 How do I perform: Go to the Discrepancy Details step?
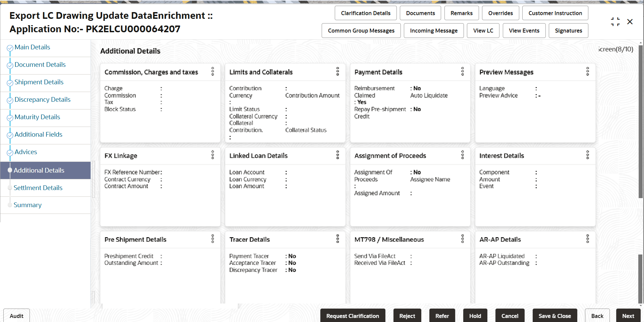[x=43, y=100]
